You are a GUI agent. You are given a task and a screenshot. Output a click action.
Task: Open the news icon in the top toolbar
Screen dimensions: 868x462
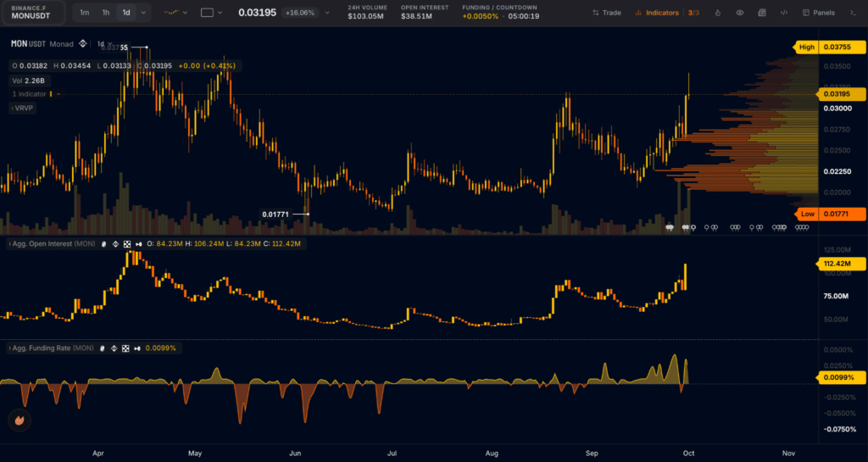click(x=762, y=12)
